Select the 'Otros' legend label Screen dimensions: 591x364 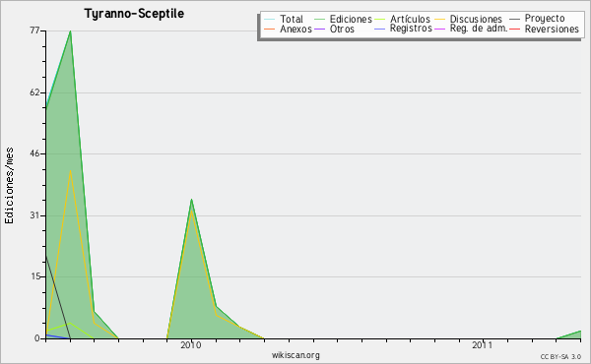click(342, 29)
